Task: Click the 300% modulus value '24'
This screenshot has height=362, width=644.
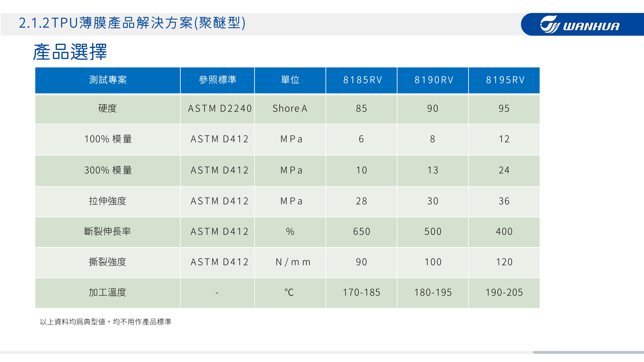Action: tap(504, 170)
